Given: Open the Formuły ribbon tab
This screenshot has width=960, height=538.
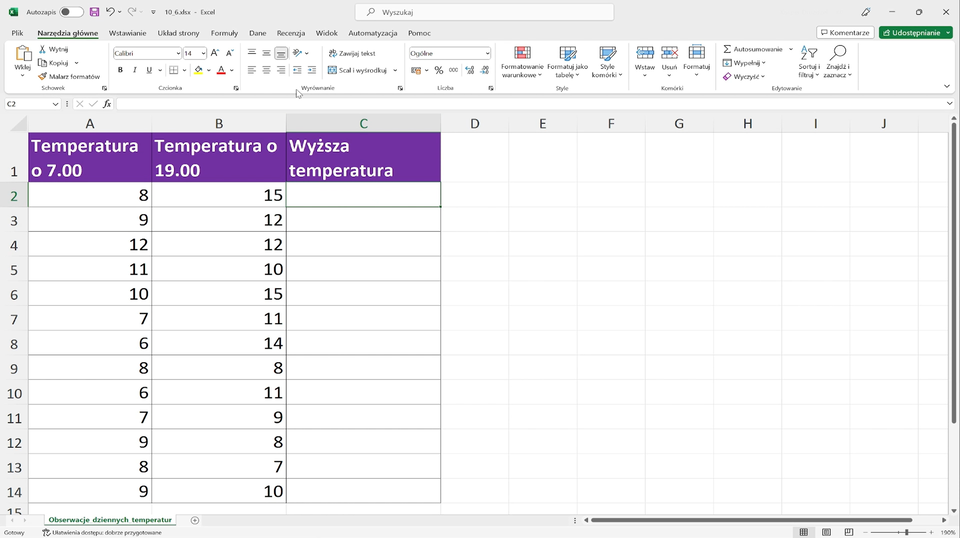Looking at the screenshot, I should tap(224, 33).
